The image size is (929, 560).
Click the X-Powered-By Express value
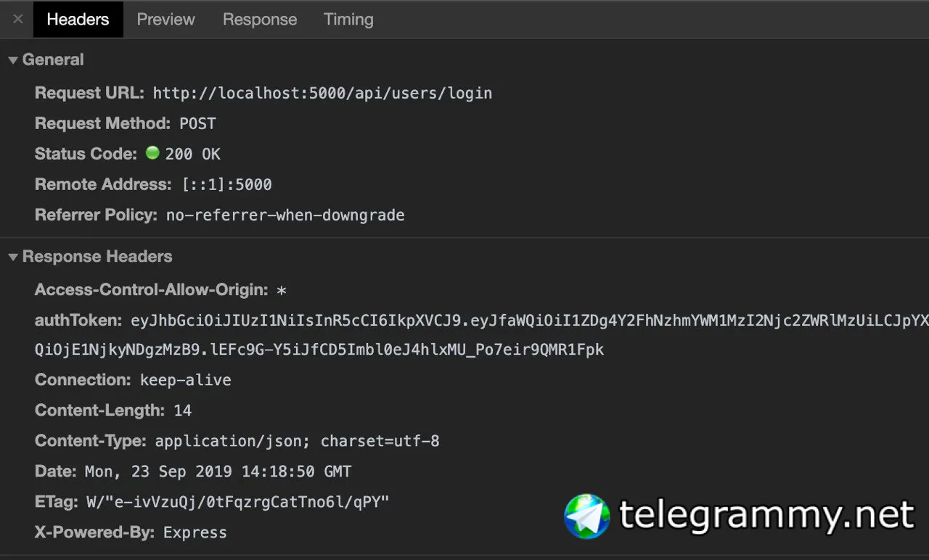[x=195, y=532]
